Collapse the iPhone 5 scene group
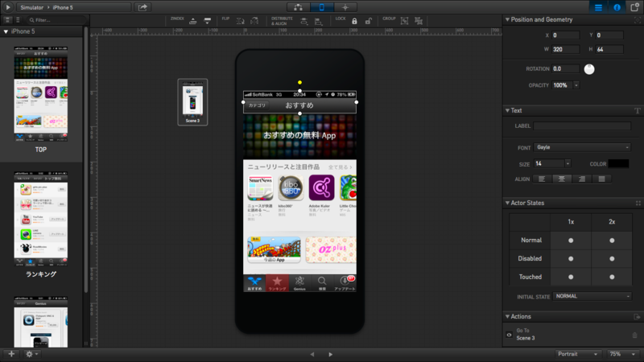 6,31
